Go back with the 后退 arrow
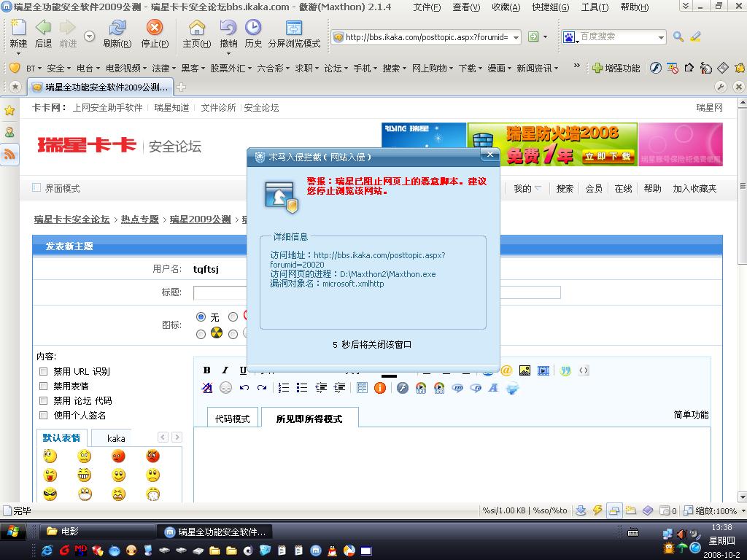The width and height of the screenshot is (747, 560). [x=43, y=28]
